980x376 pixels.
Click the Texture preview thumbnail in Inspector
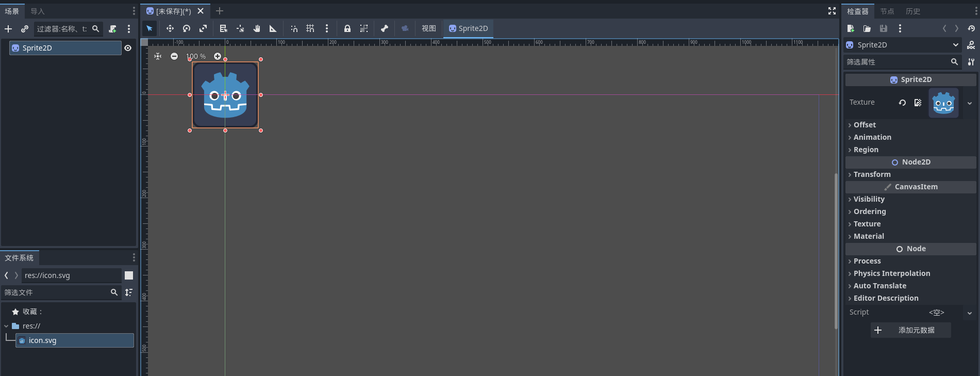[x=944, y=103]
